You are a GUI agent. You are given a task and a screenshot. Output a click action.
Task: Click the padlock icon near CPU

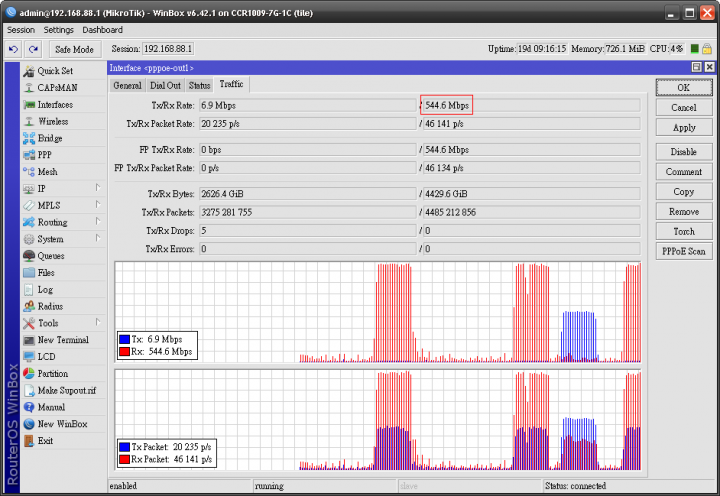click(707, 49)
